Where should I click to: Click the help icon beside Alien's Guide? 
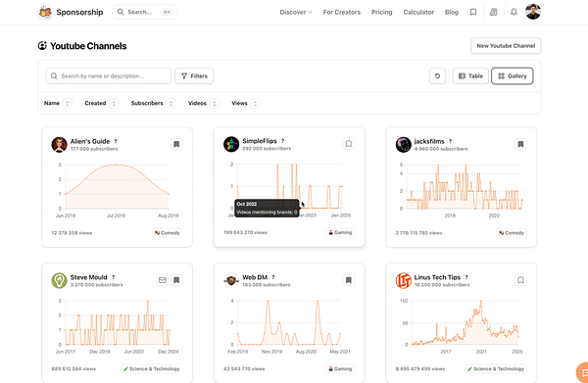(116, 141)
